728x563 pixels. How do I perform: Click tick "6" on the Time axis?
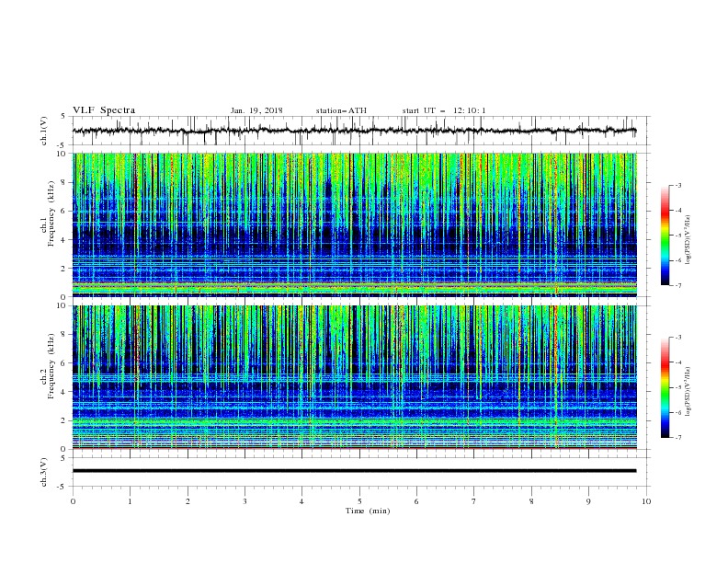click(x=416, y=501)
